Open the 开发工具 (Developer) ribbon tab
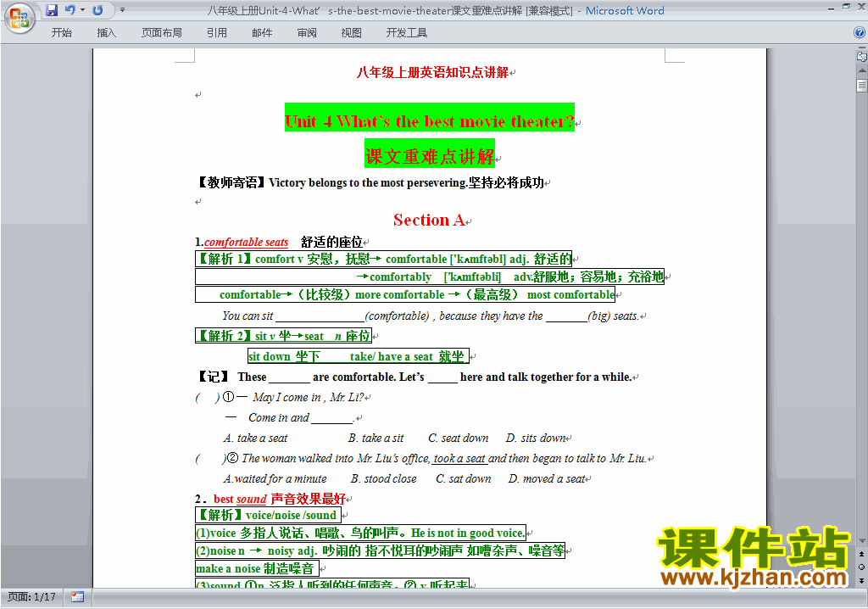Screen dimensions: 868x609 coord(406,33)
